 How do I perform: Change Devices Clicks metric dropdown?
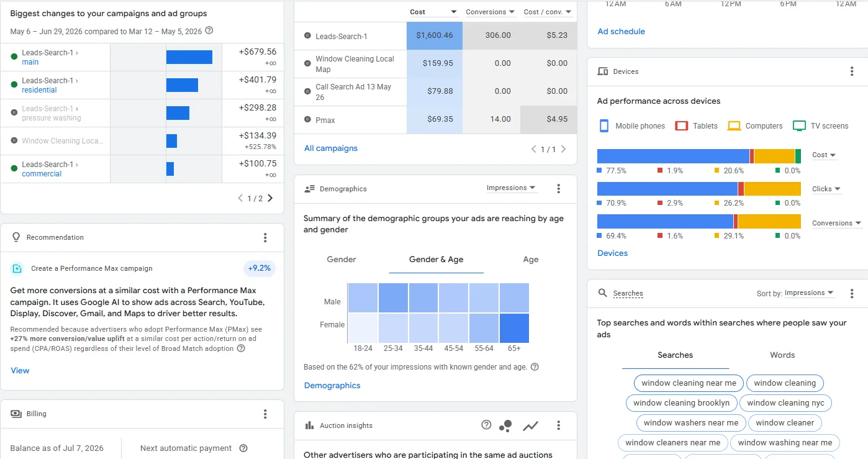coord(826,189)
